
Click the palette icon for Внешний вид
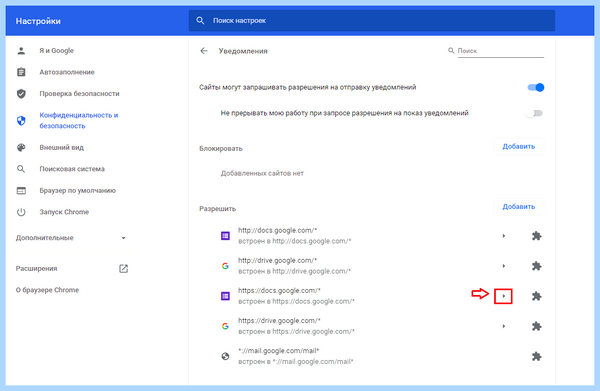coord(21,147)
